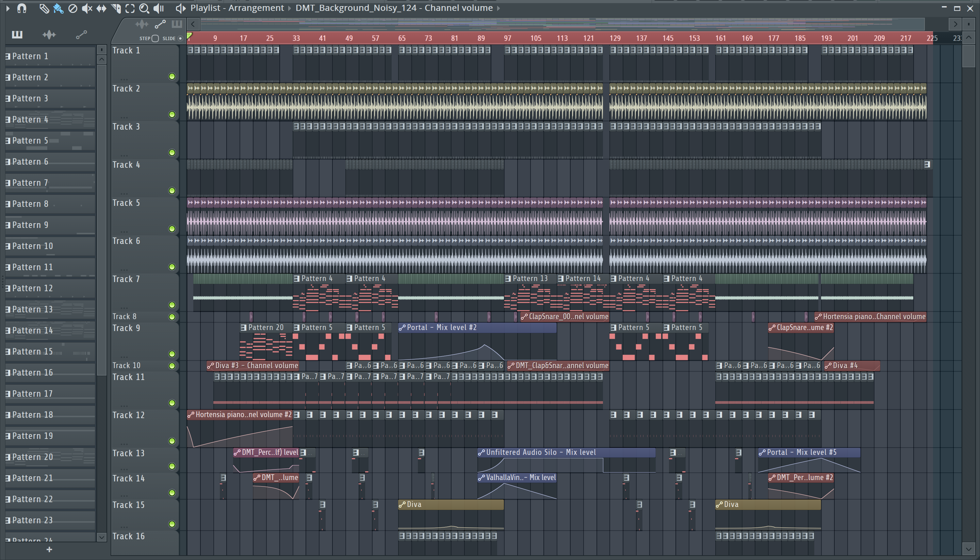The image size is (980, 560).
Task: Jump to bar 97 on the timeline
Action: tap(508, 38)
